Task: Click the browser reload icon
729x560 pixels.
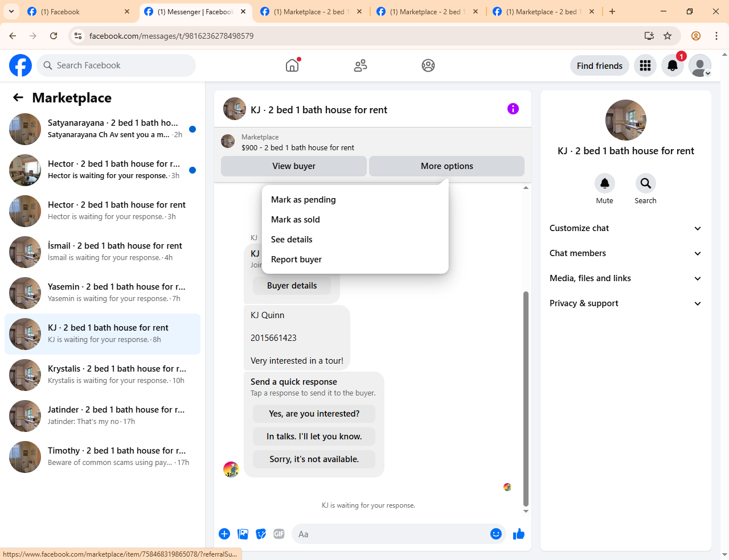Action: pyautogui.click(x=54, y=36)
